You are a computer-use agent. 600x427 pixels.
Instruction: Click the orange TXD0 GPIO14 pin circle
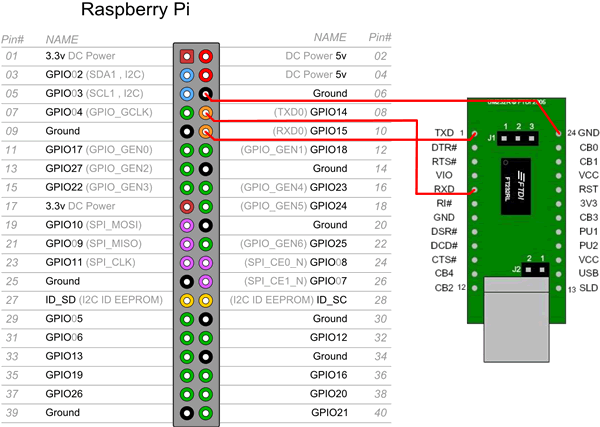coord(206,112)
